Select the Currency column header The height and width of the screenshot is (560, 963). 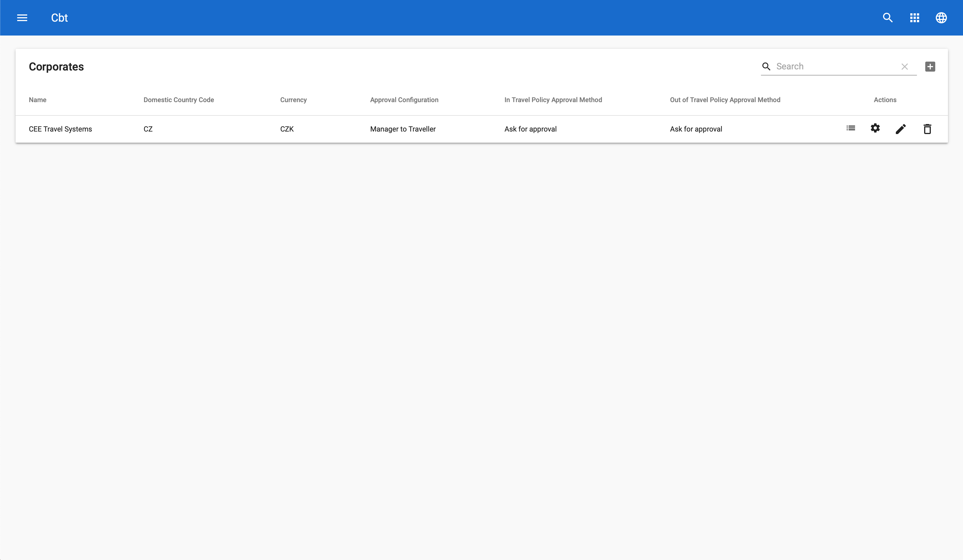click(x=293, y=100)
